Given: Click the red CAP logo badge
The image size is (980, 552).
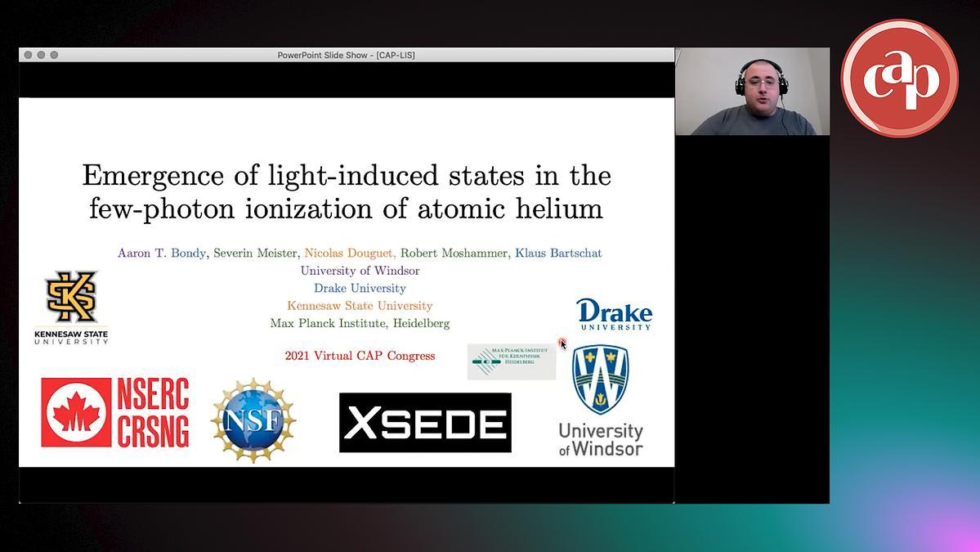Looking at the screenshot, I should pos(899,79).
